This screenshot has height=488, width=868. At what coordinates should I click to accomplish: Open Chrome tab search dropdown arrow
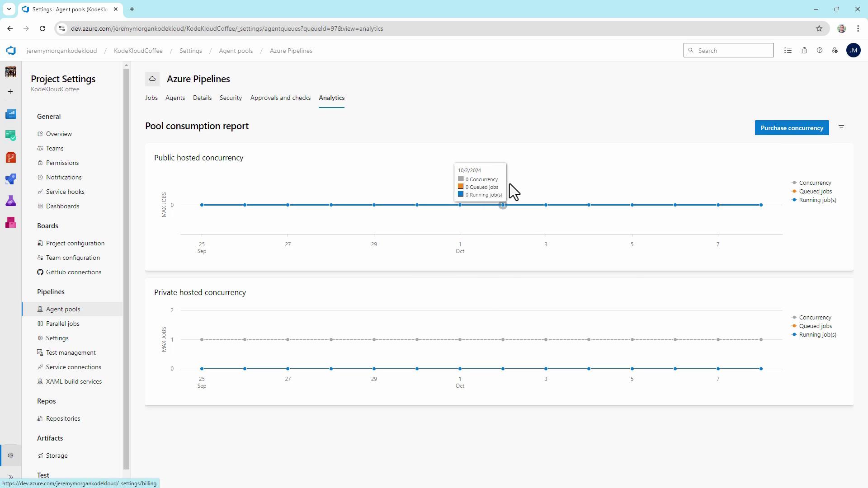(x=9, y=9)
